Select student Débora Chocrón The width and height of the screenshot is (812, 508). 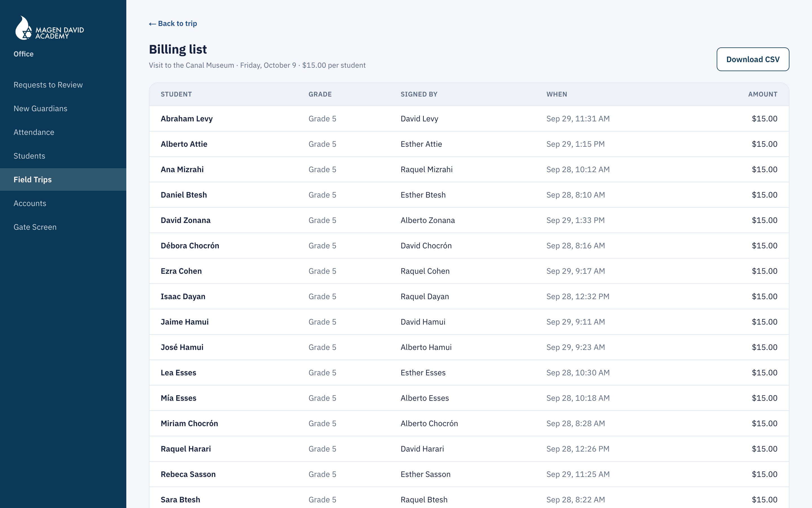click(x=190, y=246)
